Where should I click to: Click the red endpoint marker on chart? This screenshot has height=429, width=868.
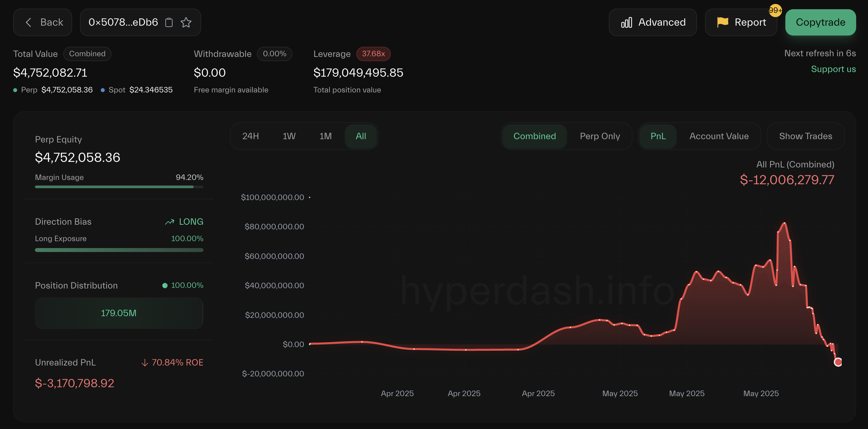pos(838,362)
